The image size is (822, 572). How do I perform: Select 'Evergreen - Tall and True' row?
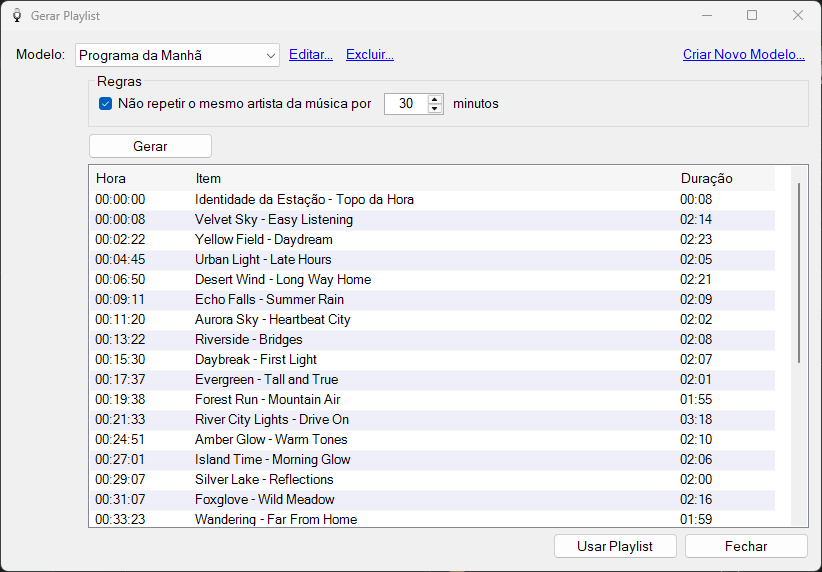tap(432, 380)
